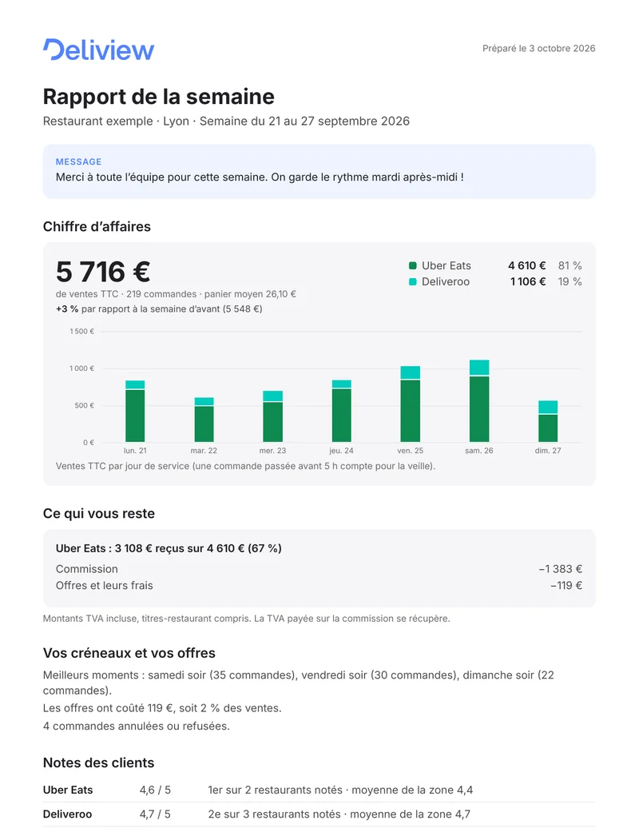The height and width of the screenshot is (840, 639).
Task: Click the '500 €' axis label
Action: tap(85, 405)
